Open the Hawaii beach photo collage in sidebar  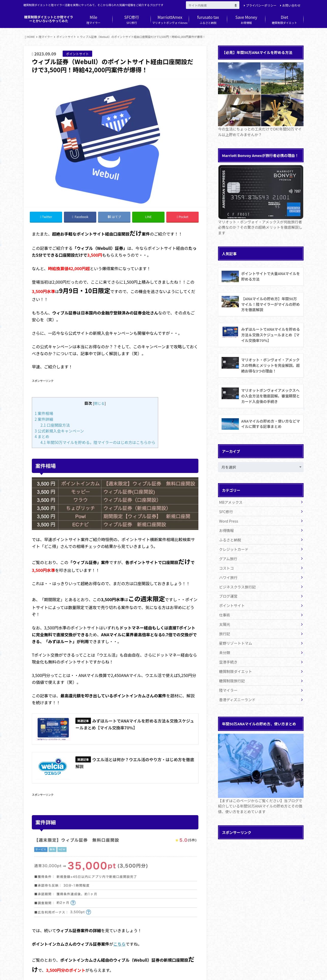point(260,94)
